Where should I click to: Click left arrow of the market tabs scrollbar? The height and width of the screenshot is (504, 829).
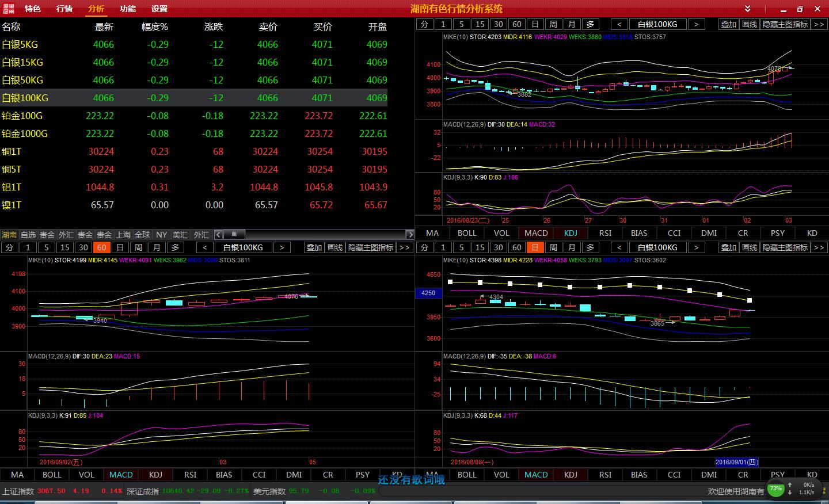tap(218, 235)
